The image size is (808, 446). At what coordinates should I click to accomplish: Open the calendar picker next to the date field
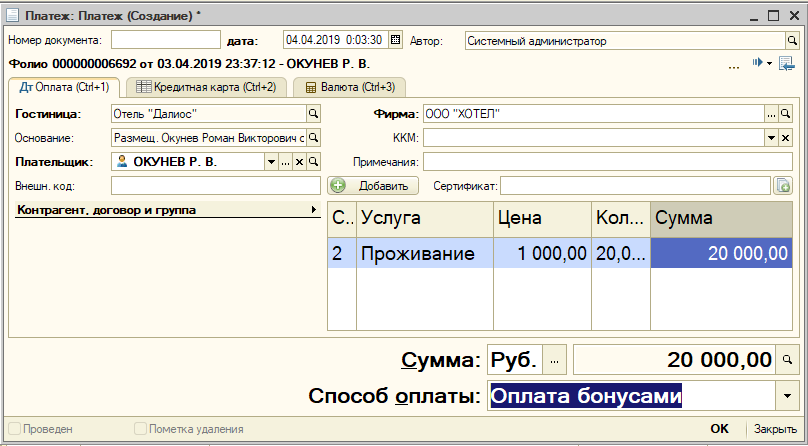pyautogui.click(x=395, y=40)
